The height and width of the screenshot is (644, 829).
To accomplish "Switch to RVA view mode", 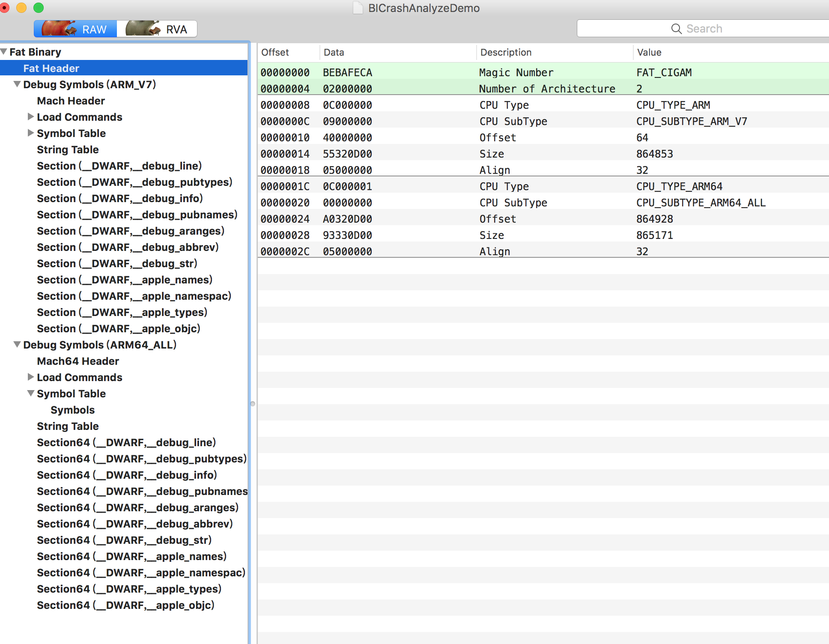I will pyautogui.click(x=157, y=29).
